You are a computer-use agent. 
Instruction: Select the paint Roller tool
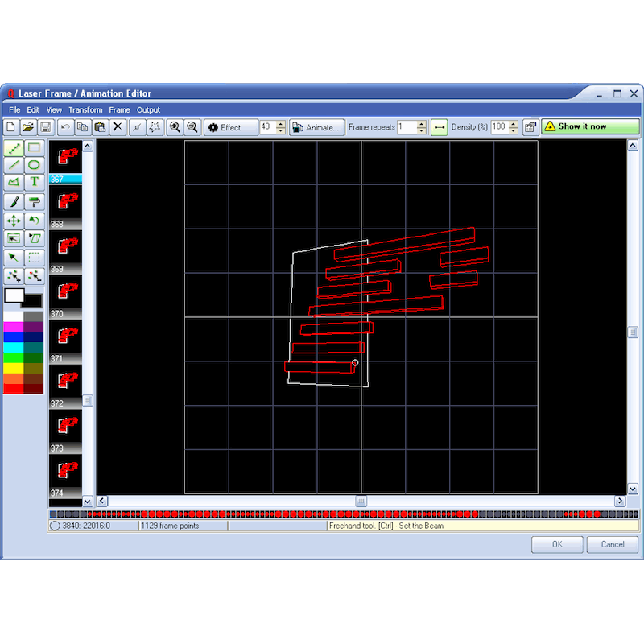point(34,202)
